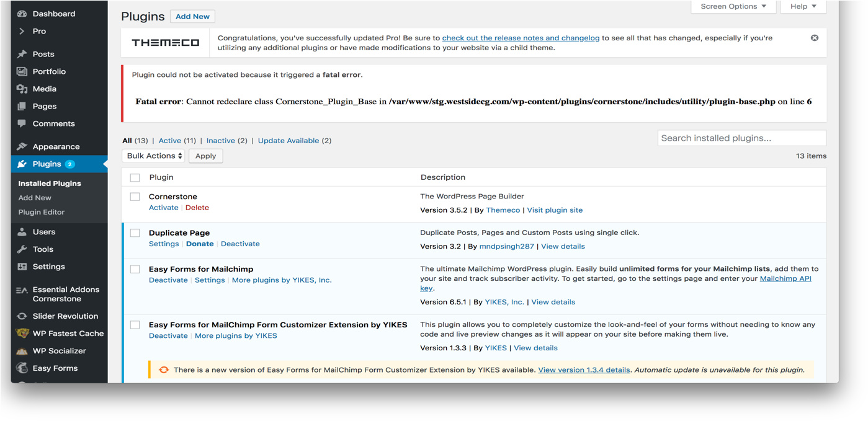Tick the Duplicate Page plugin checkbox
Screen dimensions: 868x421
click(135, 233)
